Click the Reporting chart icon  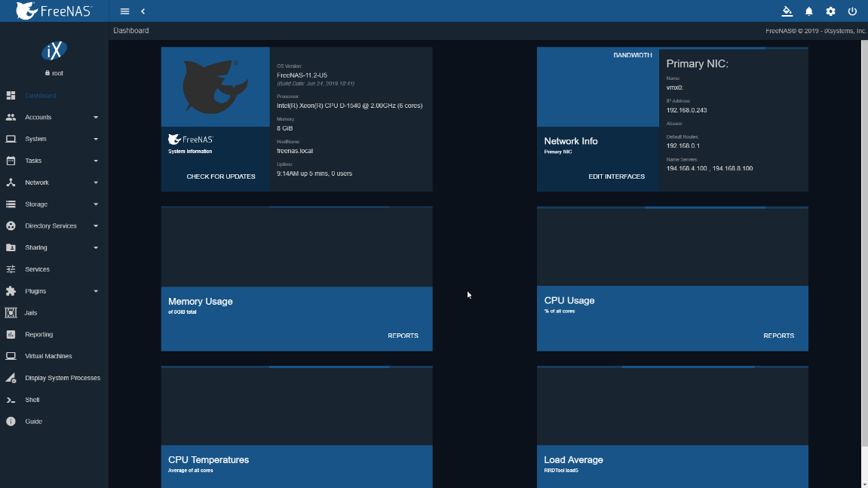(11, 334)
